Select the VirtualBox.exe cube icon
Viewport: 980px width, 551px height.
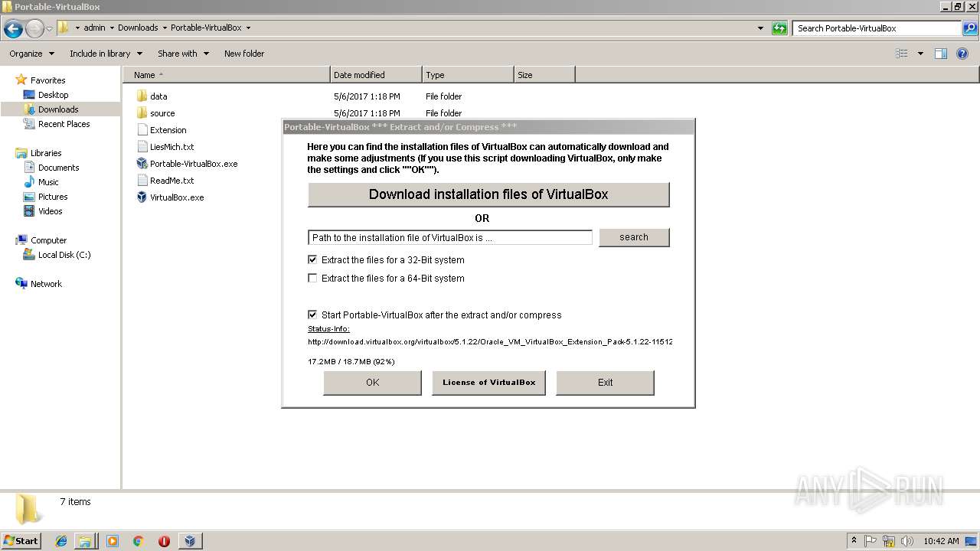point(142,197)
